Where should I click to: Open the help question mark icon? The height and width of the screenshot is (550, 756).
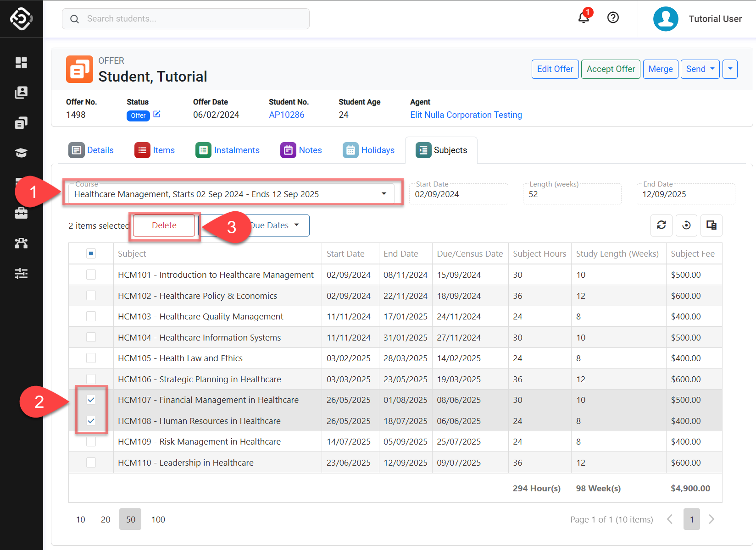613,17
